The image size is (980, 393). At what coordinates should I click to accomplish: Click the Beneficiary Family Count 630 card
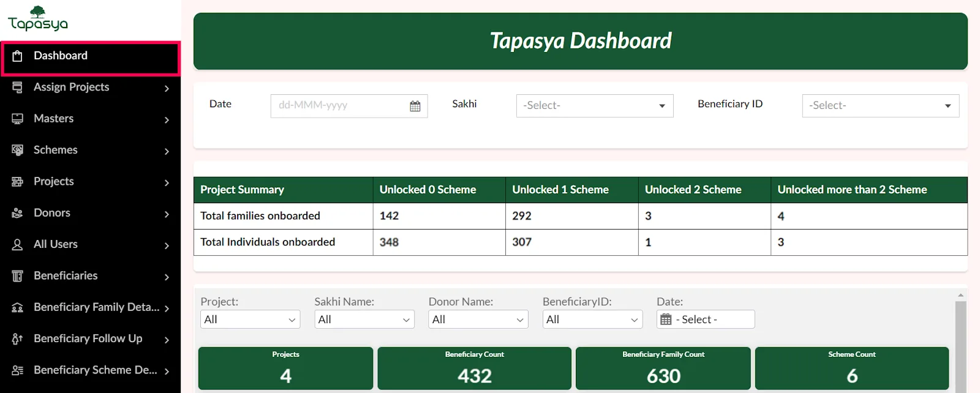pyautogui.click(x=663, y=369)
